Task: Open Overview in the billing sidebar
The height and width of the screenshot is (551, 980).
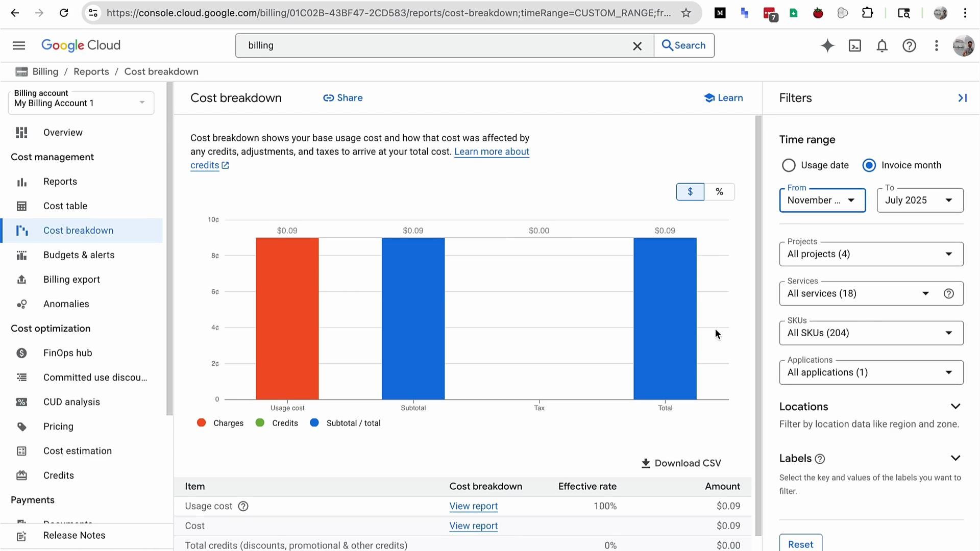Action: [x=82, y=133]
